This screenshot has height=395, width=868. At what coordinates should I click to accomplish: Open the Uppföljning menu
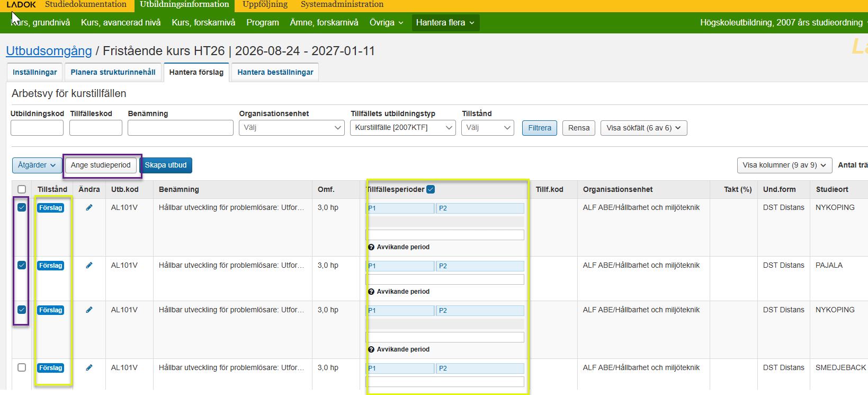point(265,5)
